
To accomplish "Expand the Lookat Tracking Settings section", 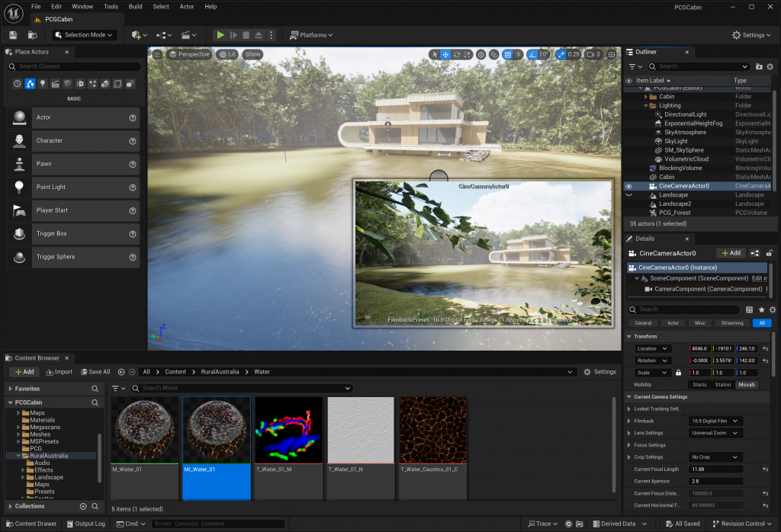I will coord(629,409).
